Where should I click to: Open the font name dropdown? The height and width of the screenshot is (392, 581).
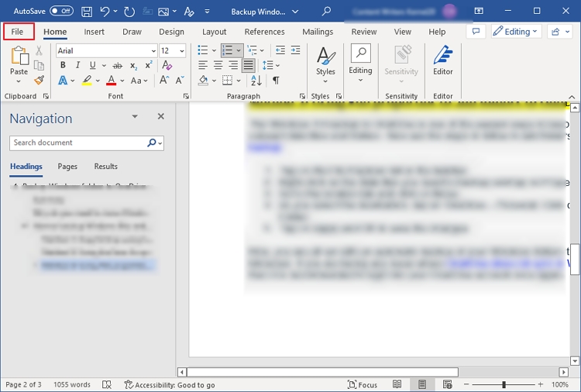tap(153, 51)
